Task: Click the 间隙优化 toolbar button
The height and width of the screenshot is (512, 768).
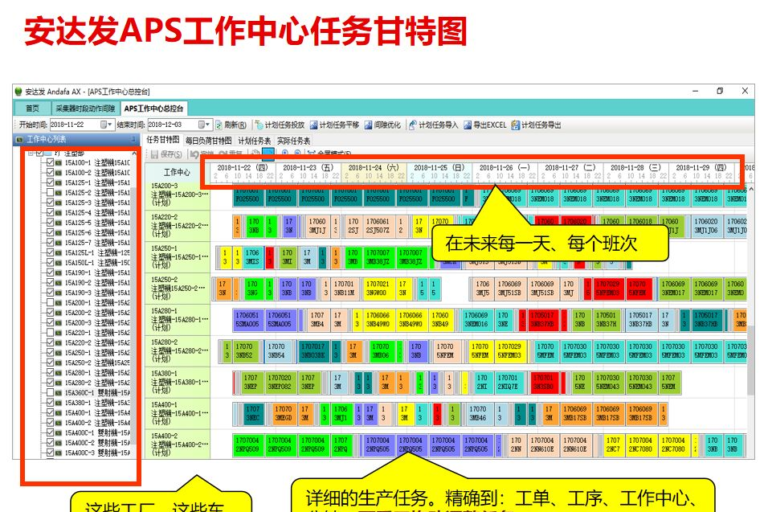Action: pos(382,125)
